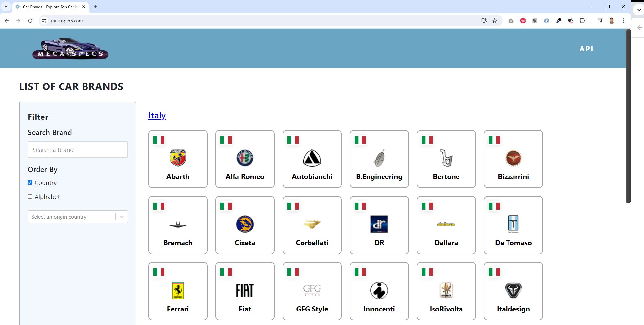Bookmark this page with the star icon
The height and width of the screenshot is (325, 644).
[495, 21]
